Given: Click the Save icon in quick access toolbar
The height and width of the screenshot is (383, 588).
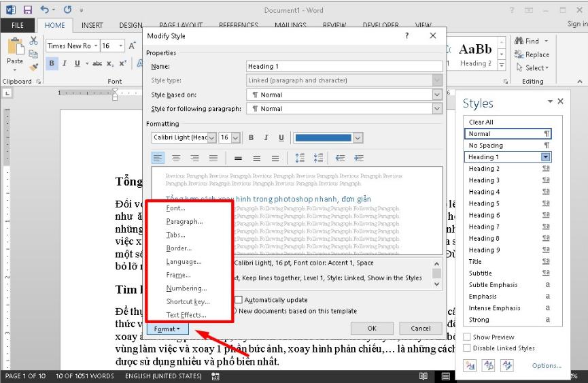Looking at the screenshot, I should [28, 10].
